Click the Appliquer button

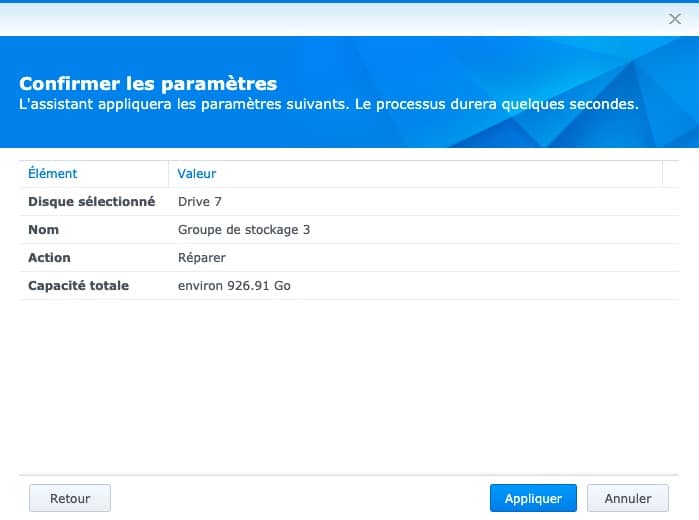pos(533,498)
